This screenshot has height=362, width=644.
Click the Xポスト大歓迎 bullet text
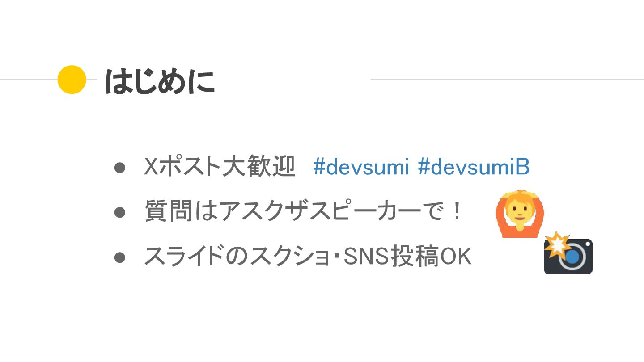[x=220, y=167]
